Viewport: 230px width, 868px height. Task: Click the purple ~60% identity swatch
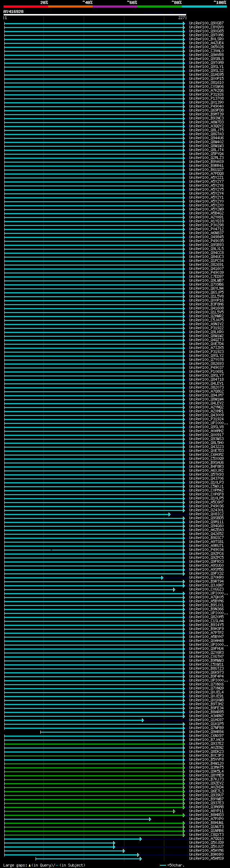click(115, 6)
